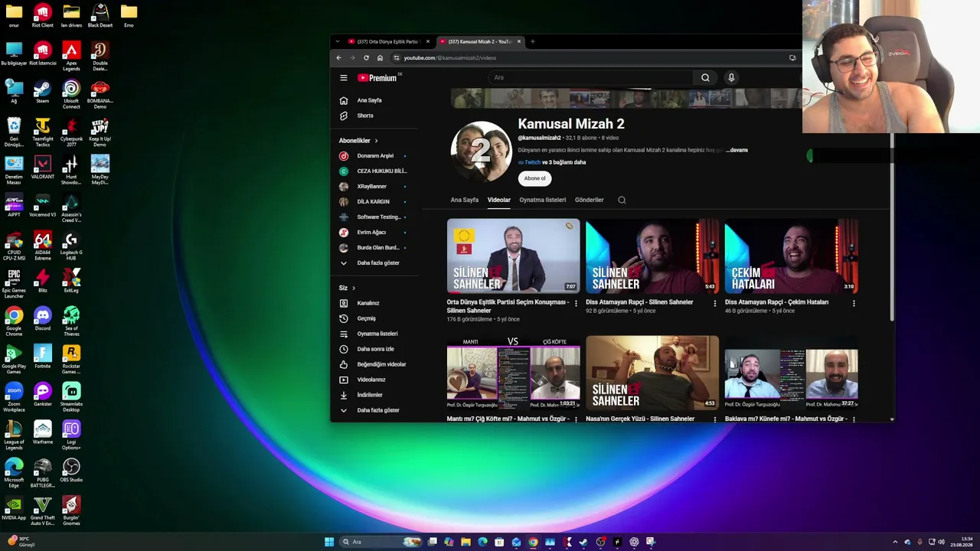Viewport: 980px width, 551px height.
Task: Open the YouTube hamburger guide menu
Action: click(344, 77)
